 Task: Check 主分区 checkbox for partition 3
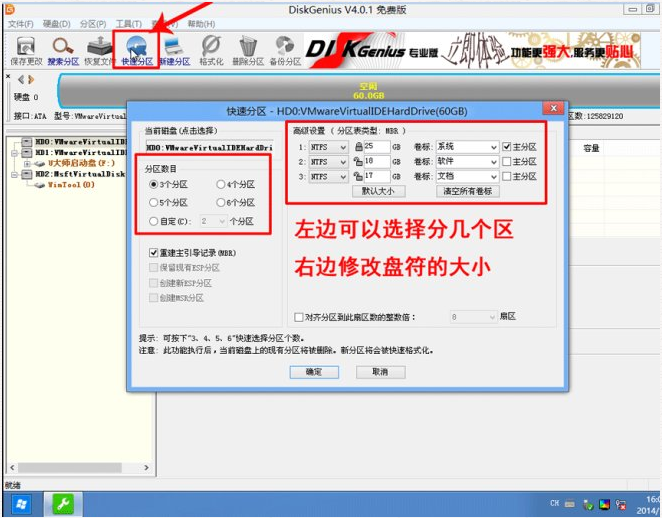[507, 176]
